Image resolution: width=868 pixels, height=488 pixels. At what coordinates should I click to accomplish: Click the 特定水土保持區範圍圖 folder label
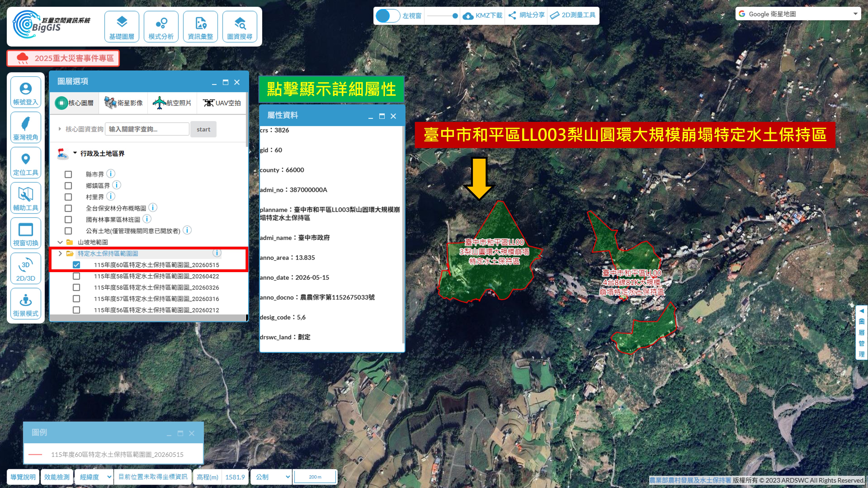click(108, 254)
